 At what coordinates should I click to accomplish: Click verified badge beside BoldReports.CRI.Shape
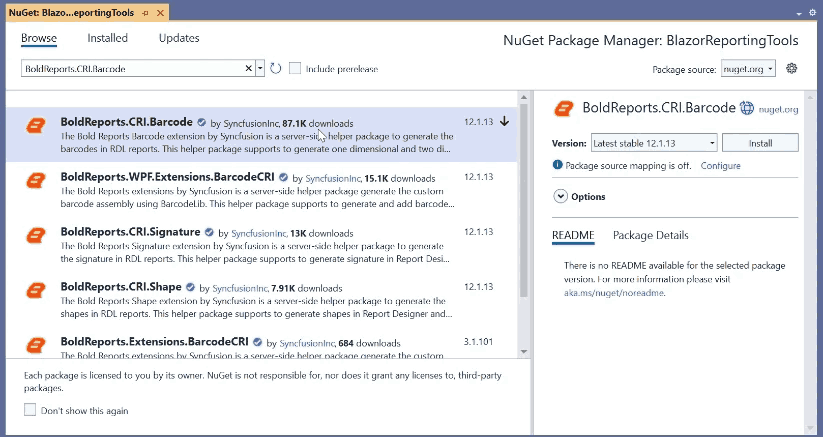(191, 287)
